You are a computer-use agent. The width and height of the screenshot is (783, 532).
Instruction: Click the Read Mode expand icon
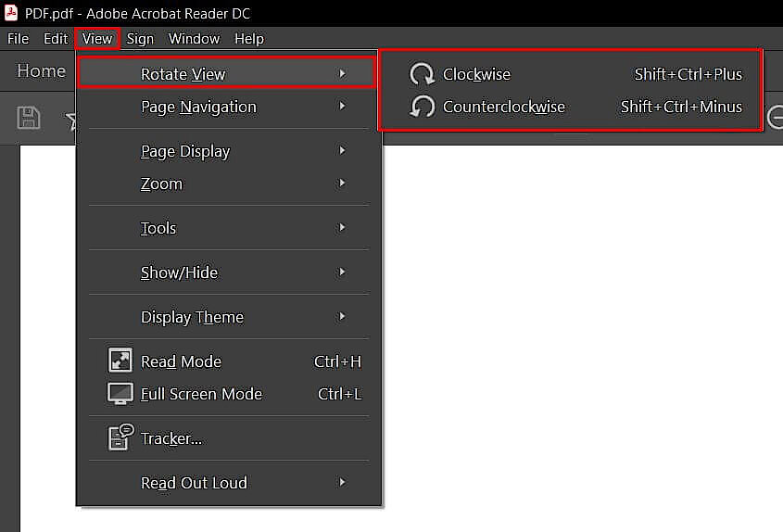pos(120,361)
